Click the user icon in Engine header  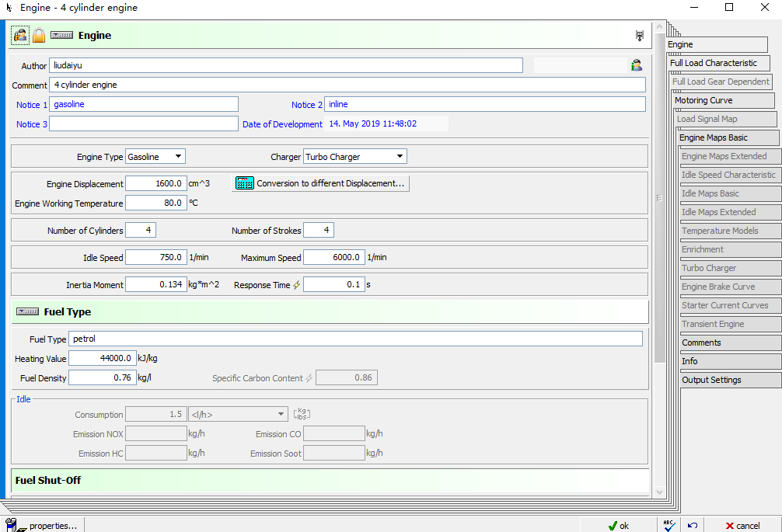click(x=20, y=35)
